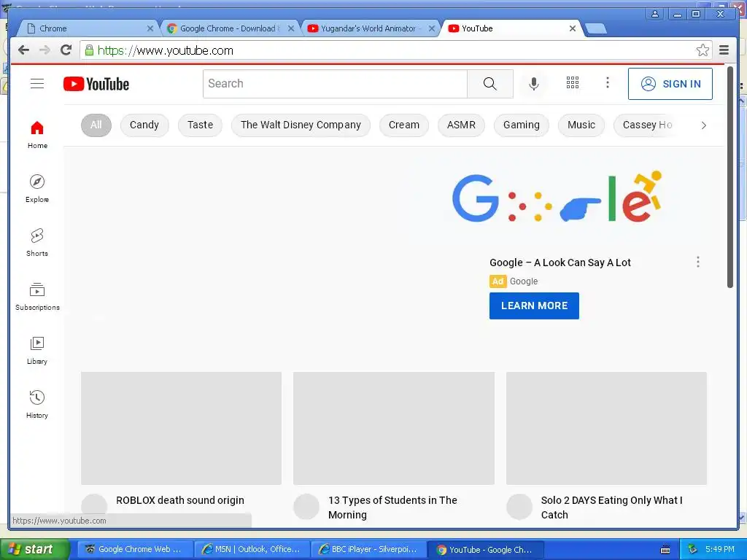The width and height of the screenshot is (747, 560).
Task: Close the Google Chrome - Download tab
Action: click(291, 28)
